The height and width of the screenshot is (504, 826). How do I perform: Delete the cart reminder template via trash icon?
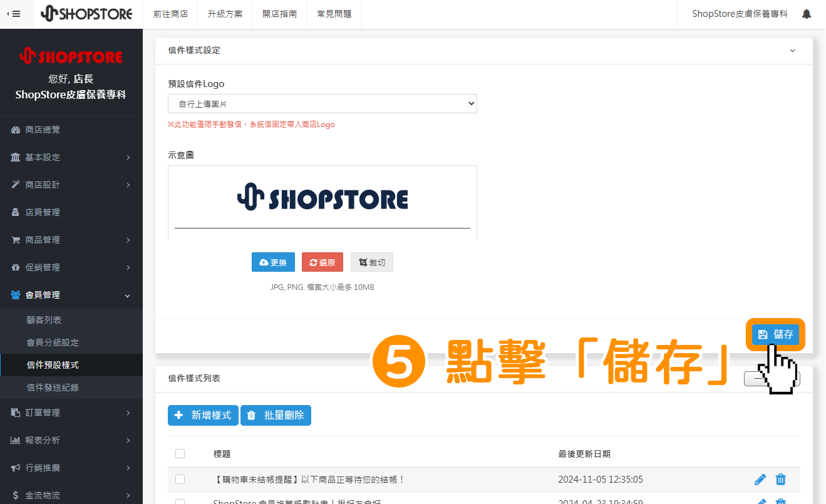point(781,480)
